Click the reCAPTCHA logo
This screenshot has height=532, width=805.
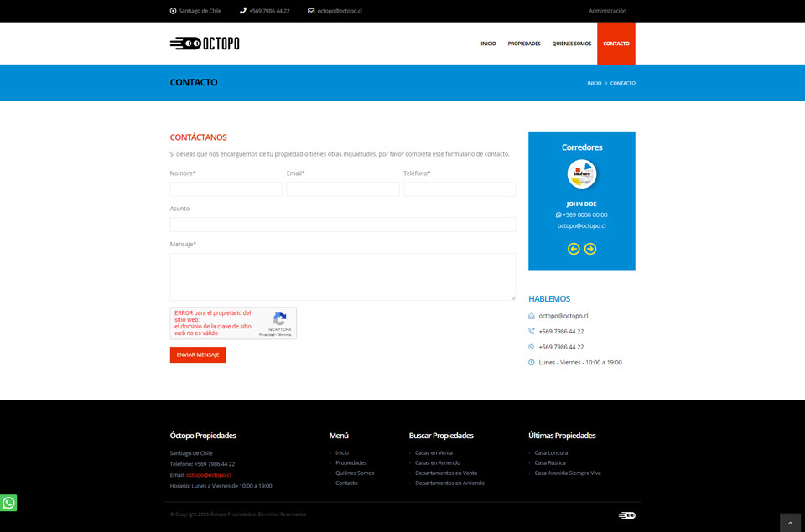280,318
